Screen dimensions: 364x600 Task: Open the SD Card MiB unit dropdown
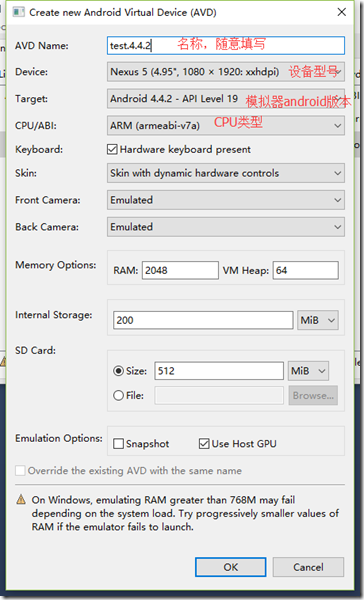[x=308, y=371]
